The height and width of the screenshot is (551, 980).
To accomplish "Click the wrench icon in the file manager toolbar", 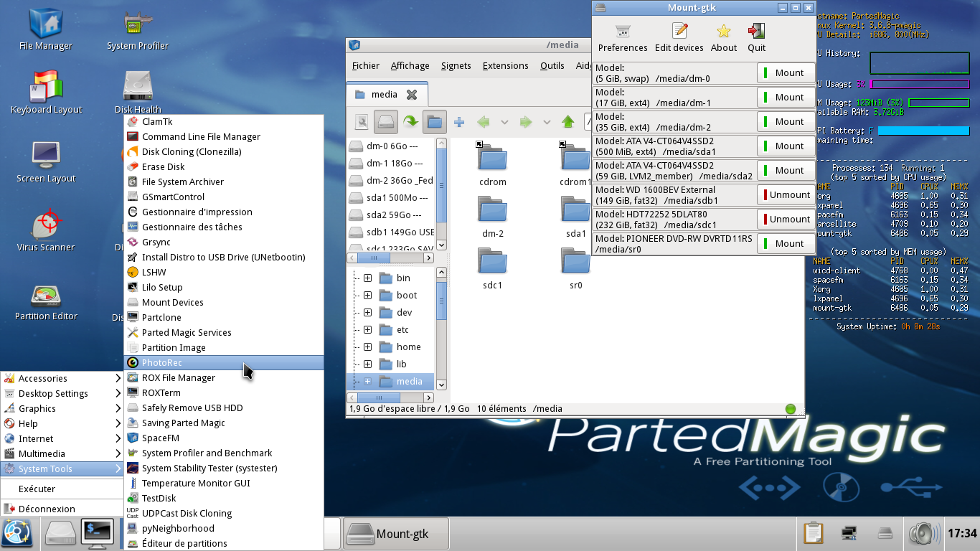I will coord(362,122).
